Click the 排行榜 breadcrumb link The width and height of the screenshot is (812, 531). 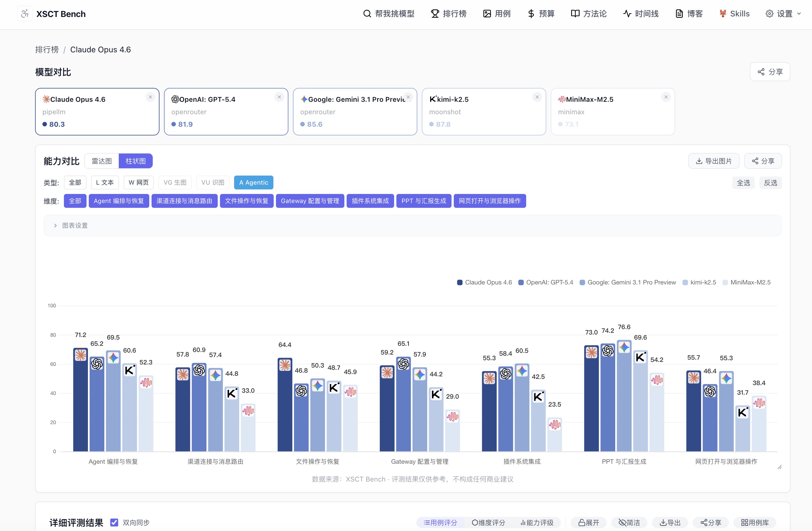click(x=47, y=49)
